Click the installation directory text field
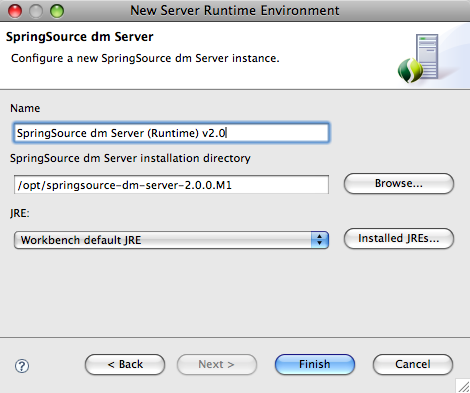The image size is (470, 393). pyautogui.click(x=171, y=185)
